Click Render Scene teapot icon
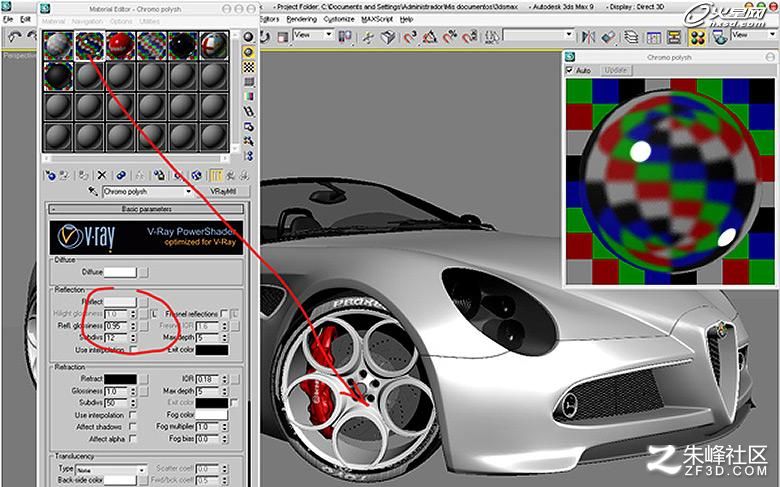The image size is (780, 487). click(718, 37)
